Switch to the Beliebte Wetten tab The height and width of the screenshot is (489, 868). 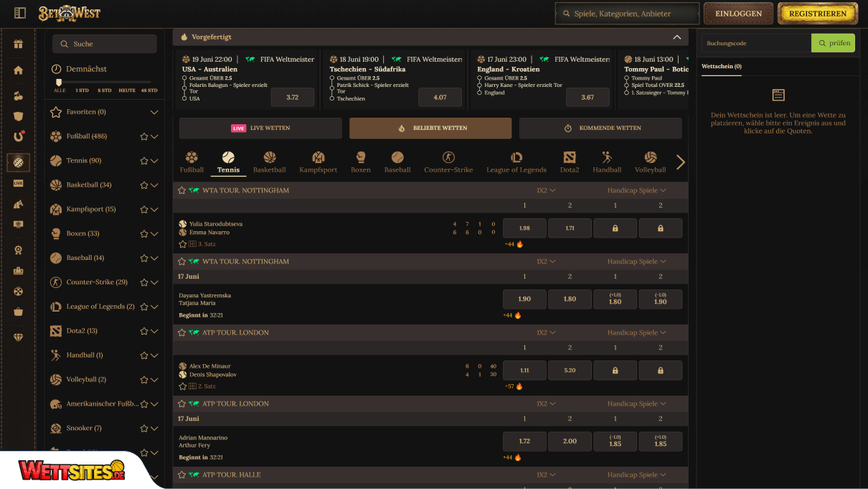[430, 129]
